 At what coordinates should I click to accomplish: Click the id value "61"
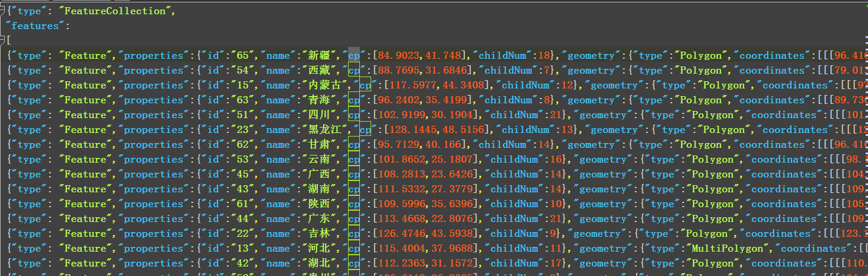click(241, 204)
